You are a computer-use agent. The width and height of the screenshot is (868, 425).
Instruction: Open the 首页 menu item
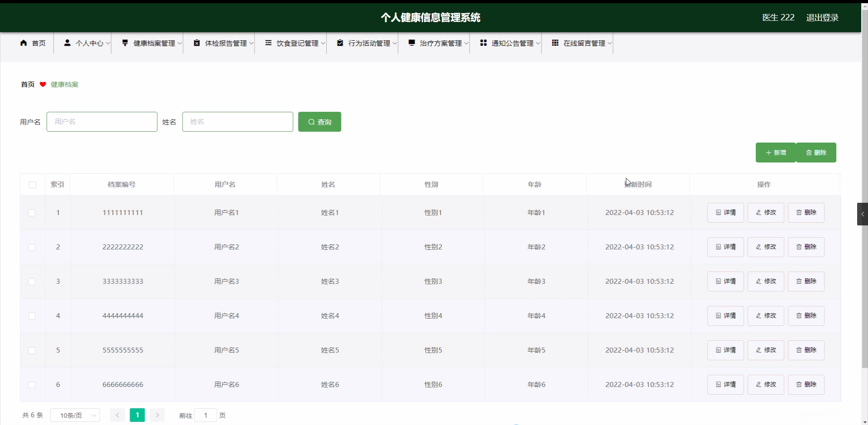point(33,43)
